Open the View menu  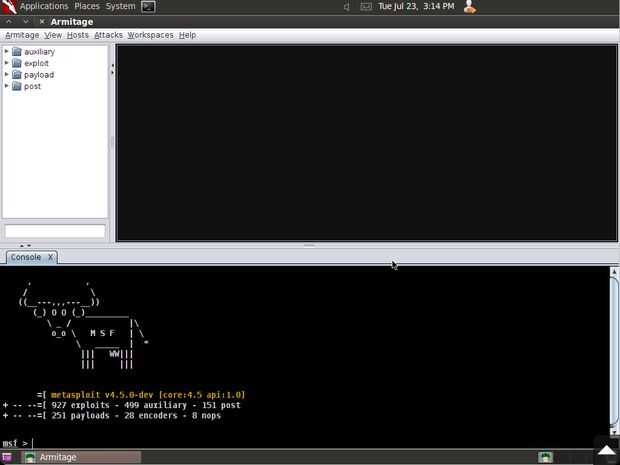click(x=53, y=35)
